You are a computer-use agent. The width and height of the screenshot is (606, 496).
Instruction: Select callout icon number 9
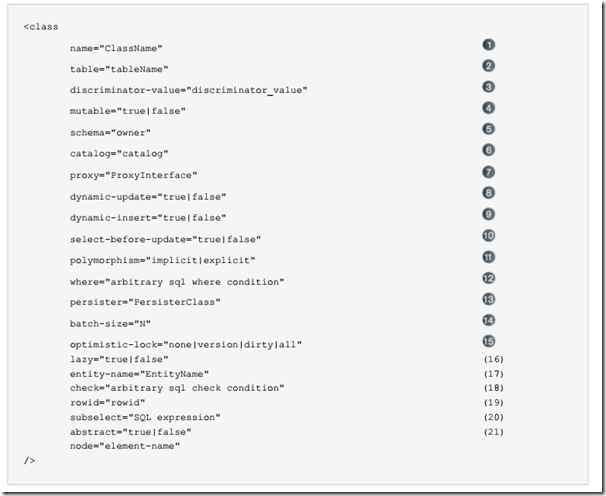point(489,214)
